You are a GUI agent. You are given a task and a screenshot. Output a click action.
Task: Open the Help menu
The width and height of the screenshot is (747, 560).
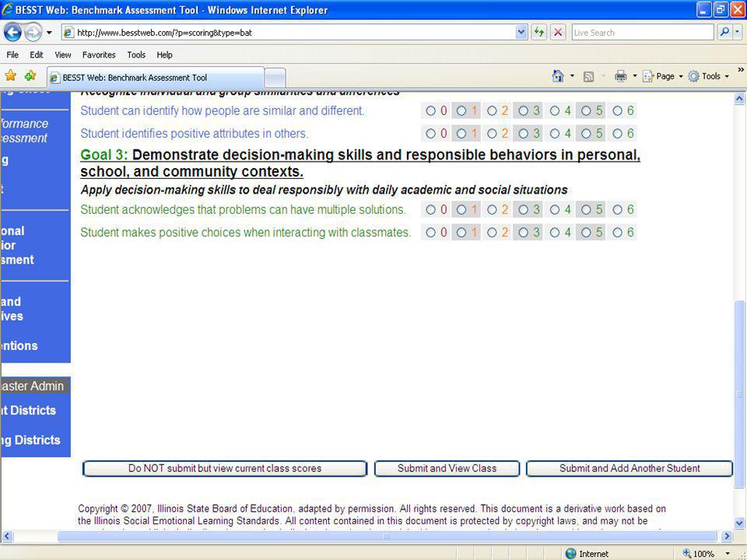[164, 54]
